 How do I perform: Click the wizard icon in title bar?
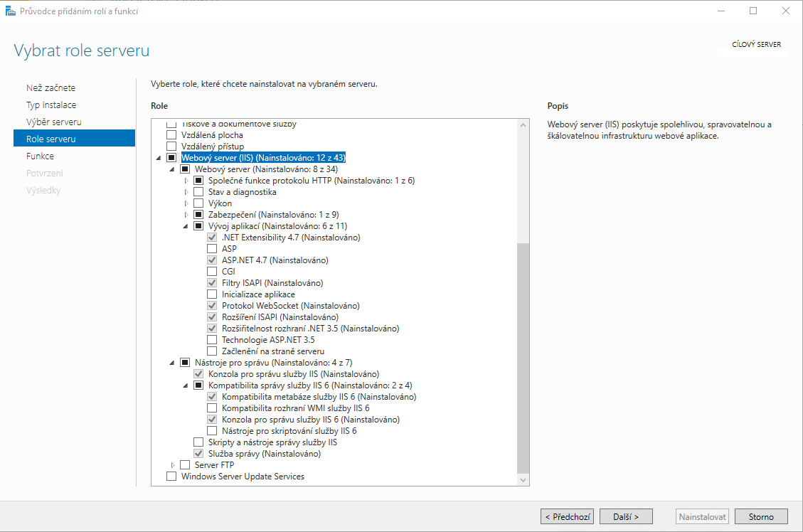[x=10, y=11]
